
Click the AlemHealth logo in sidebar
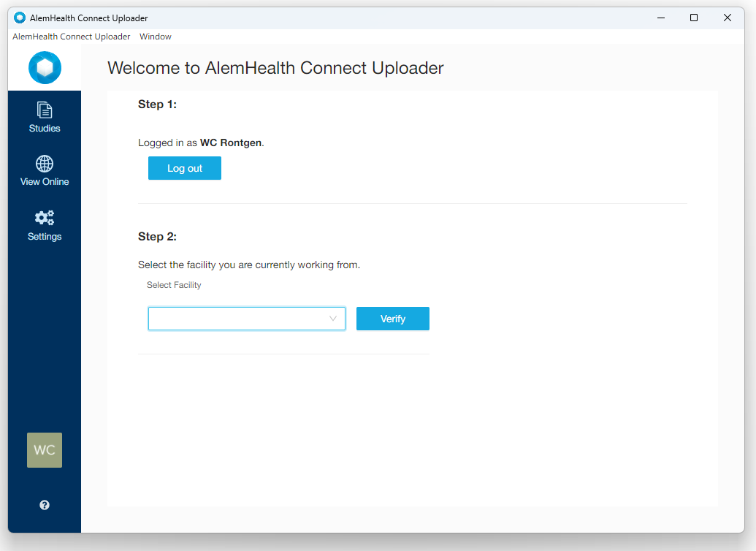click(45, 67)
